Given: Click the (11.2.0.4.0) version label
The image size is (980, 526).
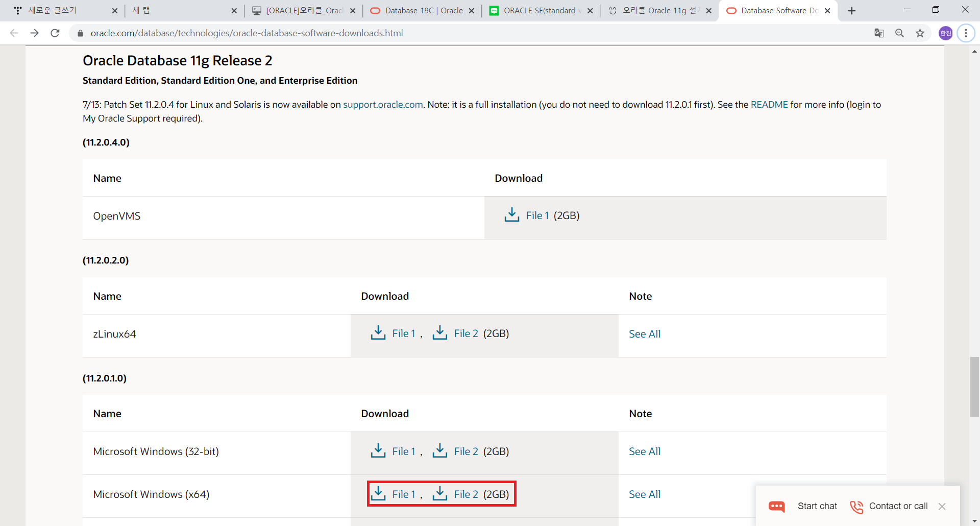Looking at the screenshot, I should (x=106, y=142).
